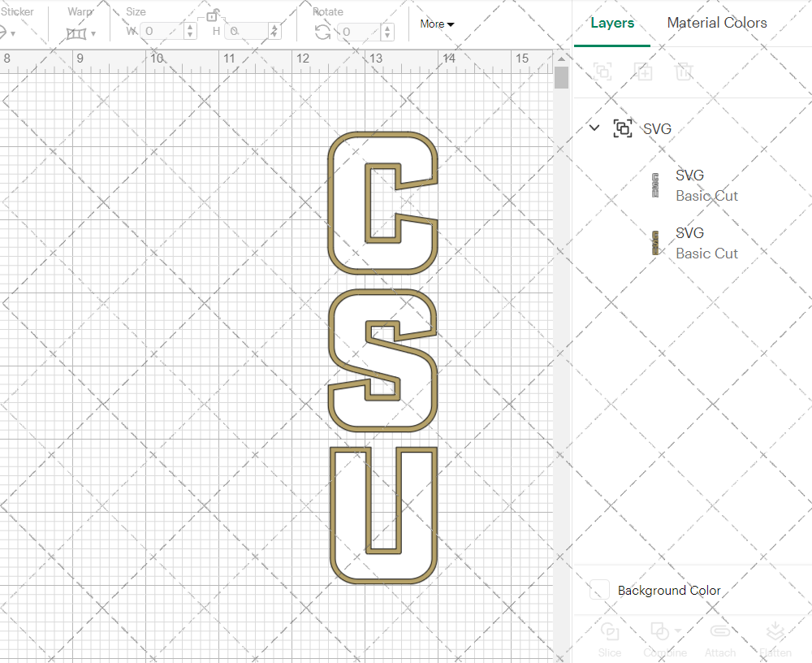
Task: Click the gray SVG layer thumbnail
Action: click(655, 185)
